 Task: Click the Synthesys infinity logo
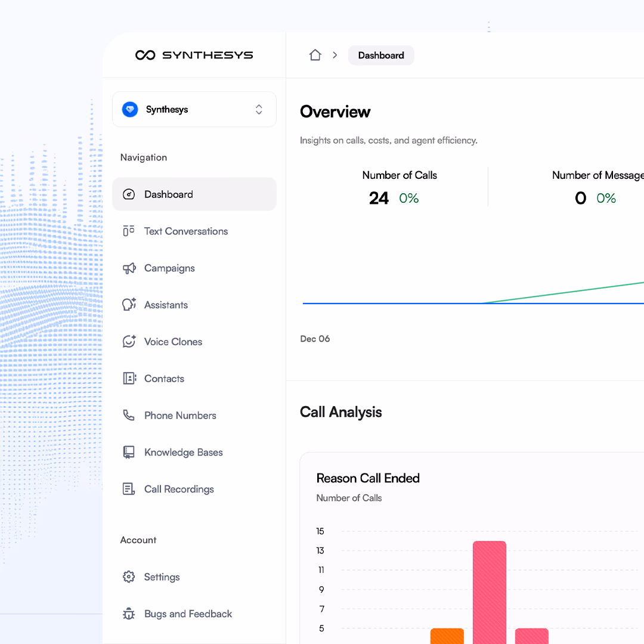coord(145,55)
